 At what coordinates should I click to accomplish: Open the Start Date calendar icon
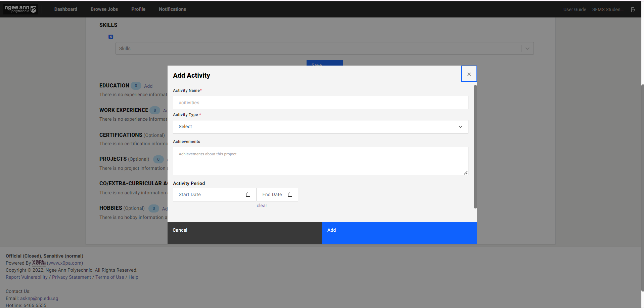[248, 195]
